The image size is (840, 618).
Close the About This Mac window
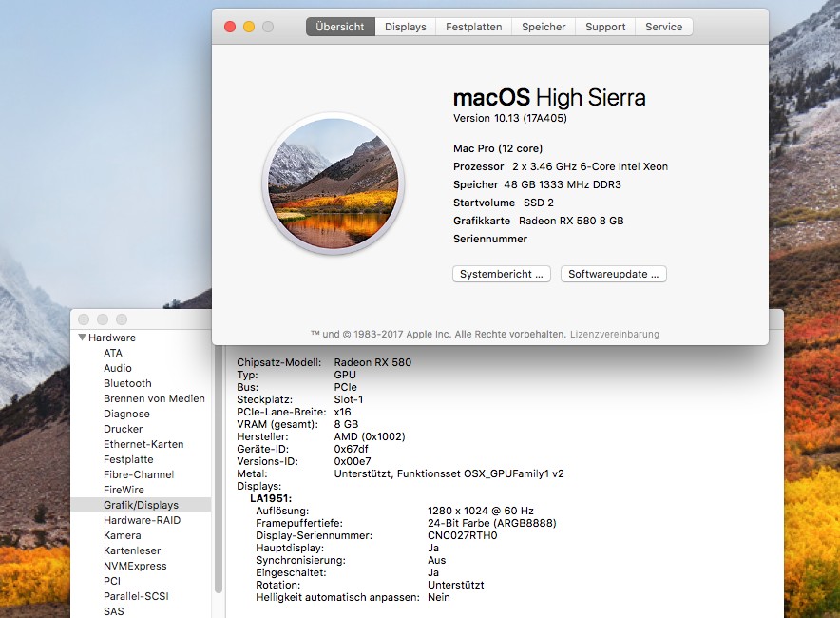point(230,27)
